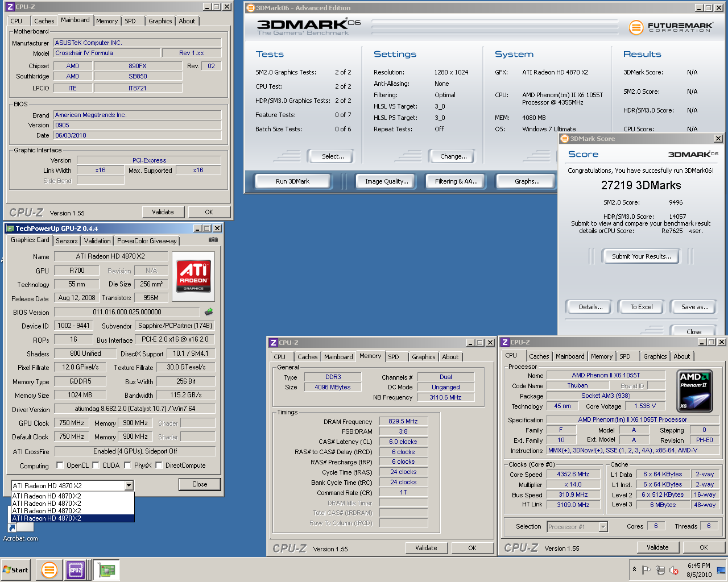
Task: Open the About tab in the CPU-Z Mainboard window
Action: tap(187, 21)
